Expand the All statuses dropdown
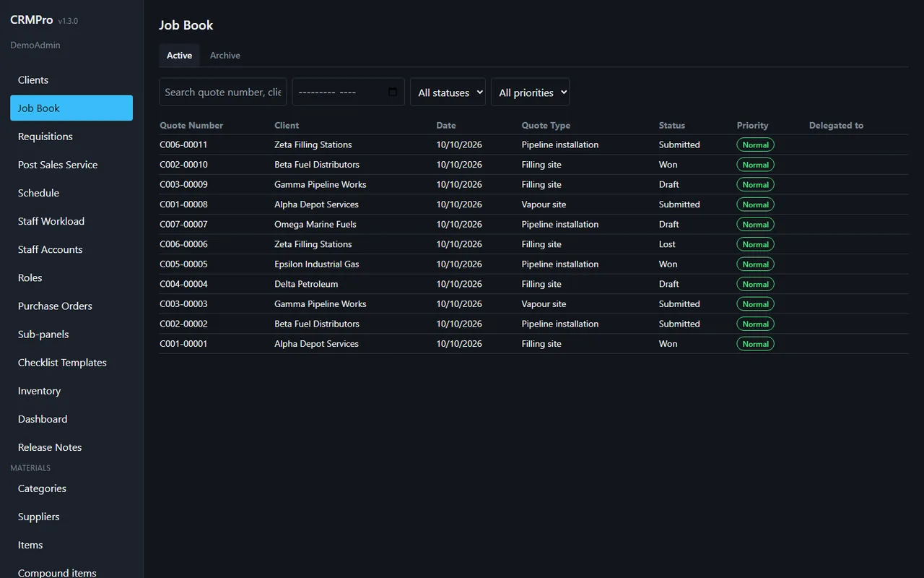This screenshot has height=578, width=924. pos(448,92)
